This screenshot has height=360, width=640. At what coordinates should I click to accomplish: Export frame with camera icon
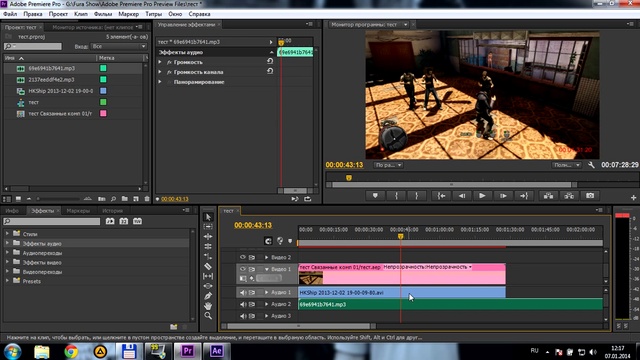(x=590, y=196)
